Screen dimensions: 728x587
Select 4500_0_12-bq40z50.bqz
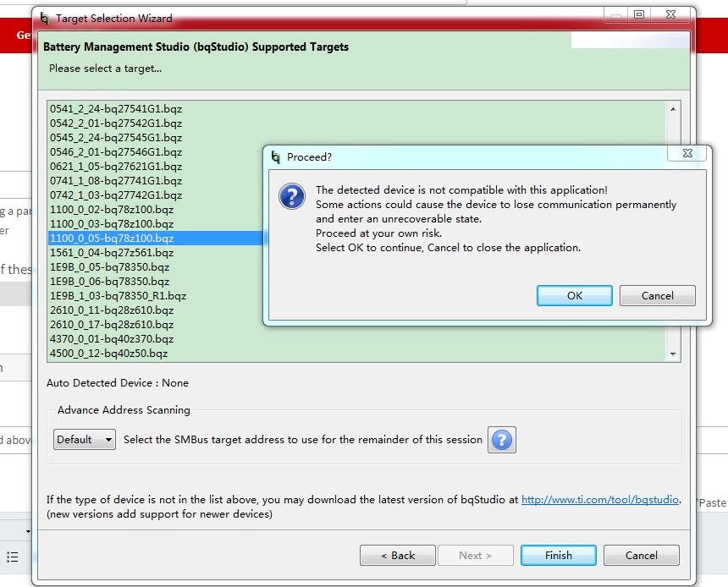point(108,353)
